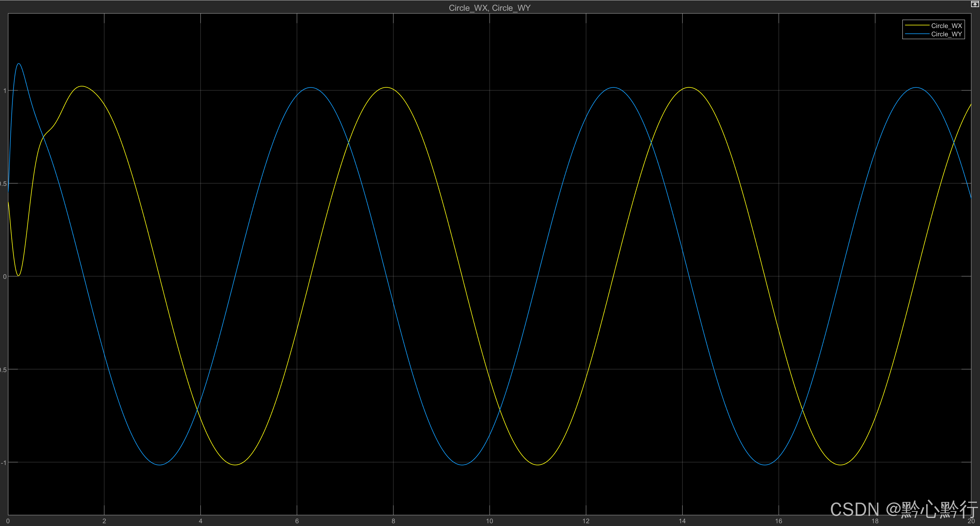Toggle Circle_WX signal visibility in legend
The height and width of the screenshot is (526, 980).
tap(946, 26)
